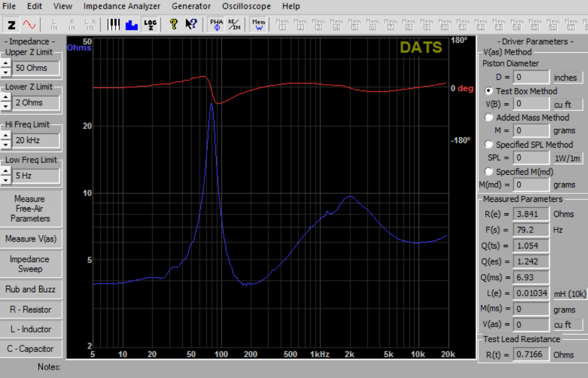Decrease Lower Z Limit with down arrow
588x378 pixels.
(x=6, y=106)
